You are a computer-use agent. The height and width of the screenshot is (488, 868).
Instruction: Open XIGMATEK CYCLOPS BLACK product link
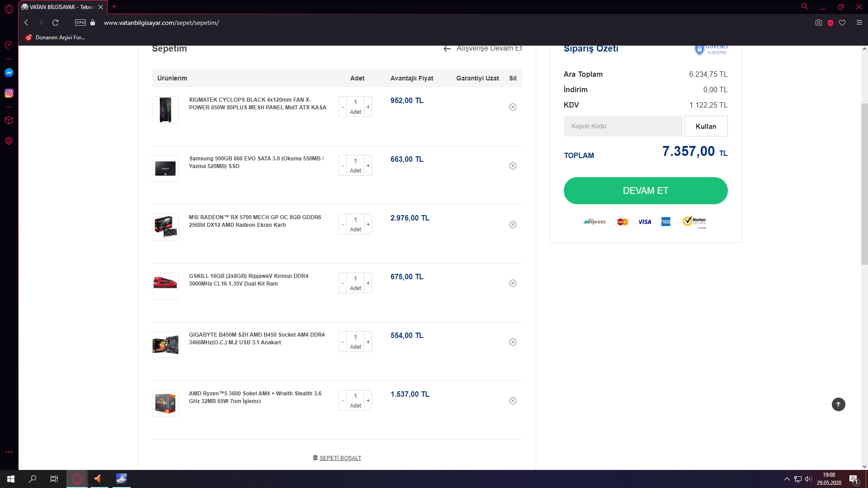[257, 103]
